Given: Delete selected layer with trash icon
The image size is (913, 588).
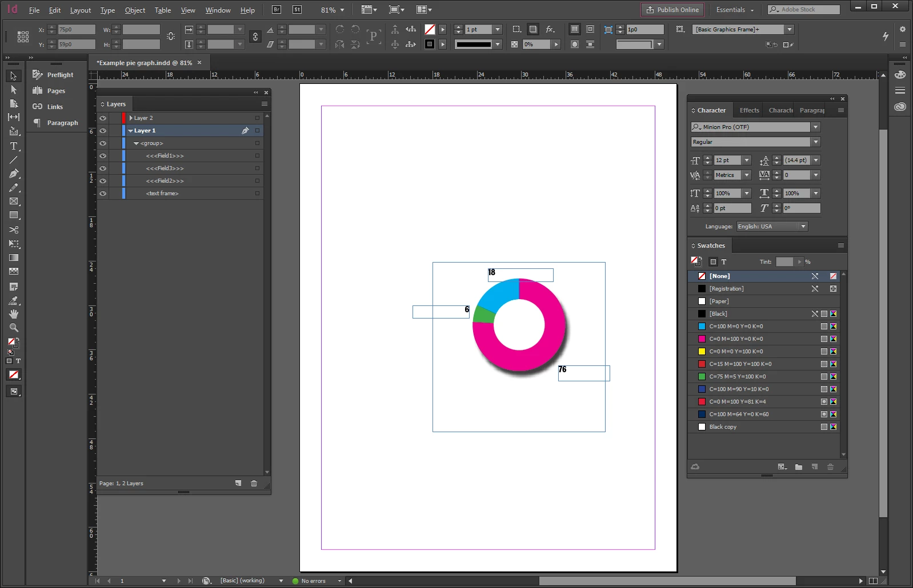Looking at the screenshot, I should [254, 484].
